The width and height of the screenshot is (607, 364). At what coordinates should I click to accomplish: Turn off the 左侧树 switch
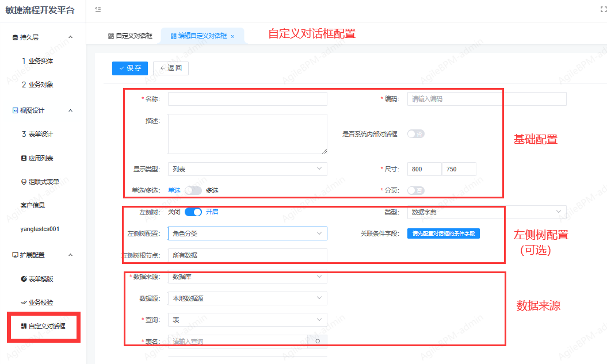pyautogui.click(x=193, y=212)
